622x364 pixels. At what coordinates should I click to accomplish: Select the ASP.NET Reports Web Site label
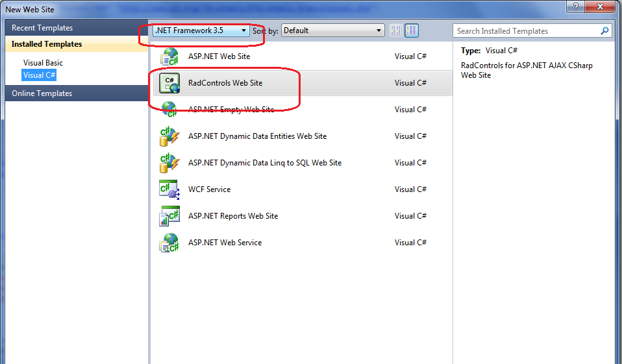click(x=233, y=215)
